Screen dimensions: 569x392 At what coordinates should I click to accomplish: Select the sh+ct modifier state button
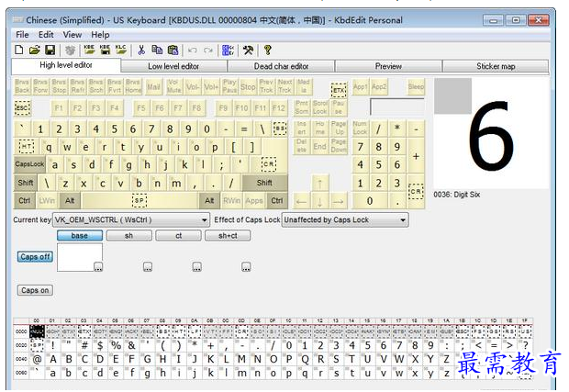coord(228,236)
